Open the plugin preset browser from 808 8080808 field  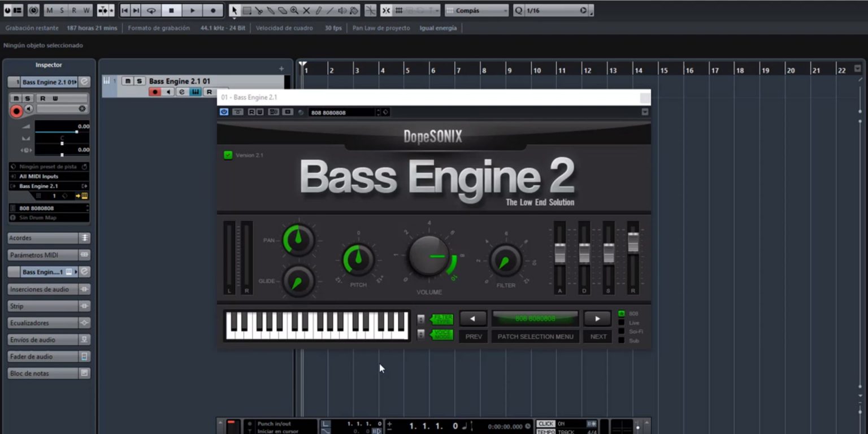tap(386, 112)
